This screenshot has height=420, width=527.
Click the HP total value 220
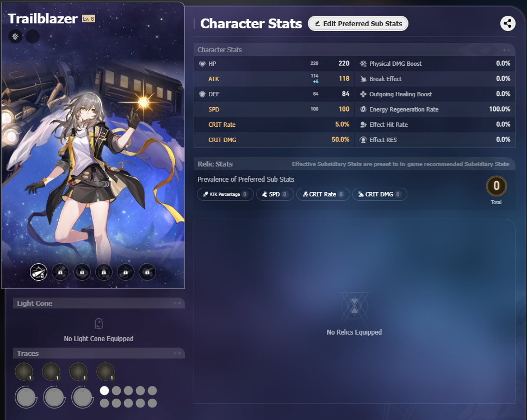tap(344, 63)
